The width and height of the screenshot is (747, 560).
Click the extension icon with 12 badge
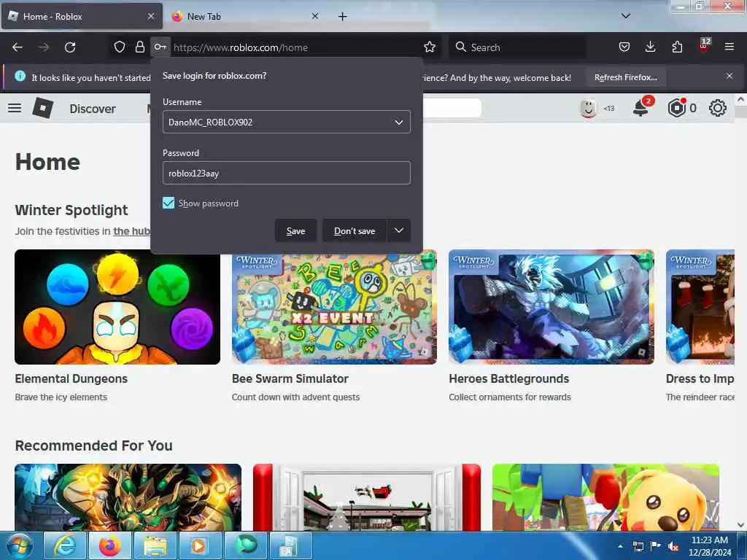pos(704,46)
